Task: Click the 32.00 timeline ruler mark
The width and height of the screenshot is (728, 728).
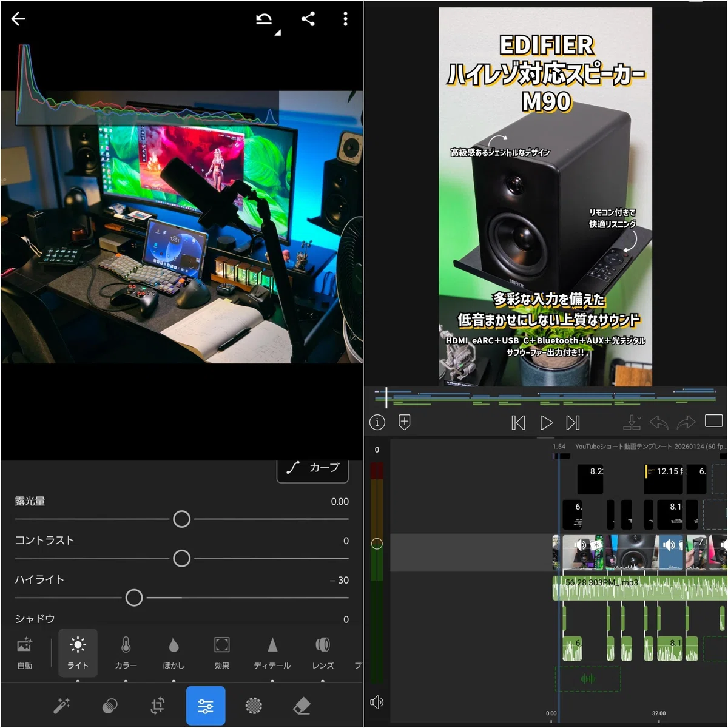Action: click(658, 713)
